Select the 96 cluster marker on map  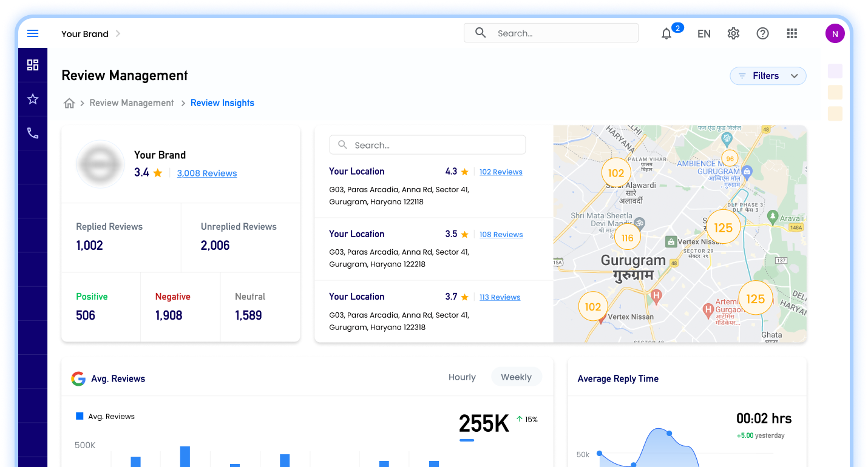(x=730, y=159)
